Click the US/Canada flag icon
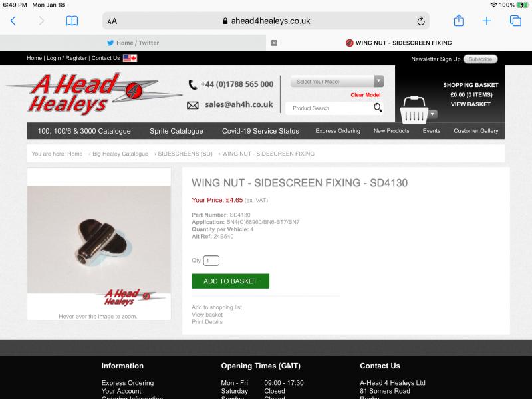This screenshot has width=532, height=399. [x=130, y=58]
